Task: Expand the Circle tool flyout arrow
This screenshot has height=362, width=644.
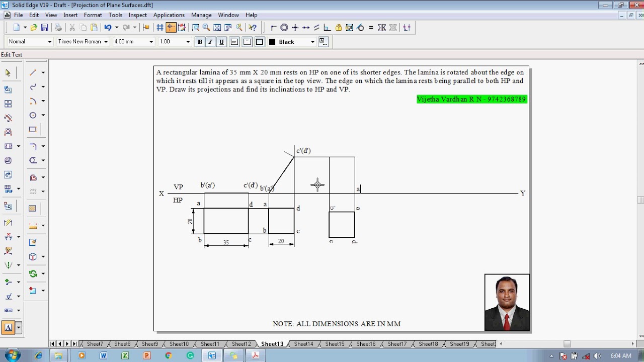Action: [x=43, y=115]
